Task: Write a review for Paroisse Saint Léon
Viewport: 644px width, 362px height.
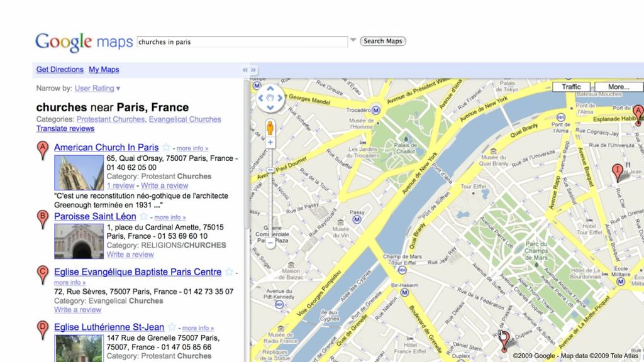Action: (x=130, y=255)
